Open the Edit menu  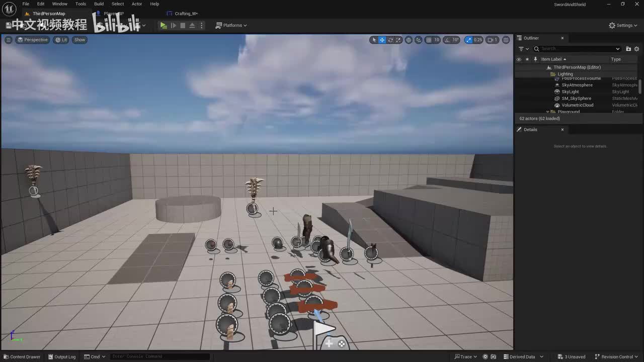point(41,4)
